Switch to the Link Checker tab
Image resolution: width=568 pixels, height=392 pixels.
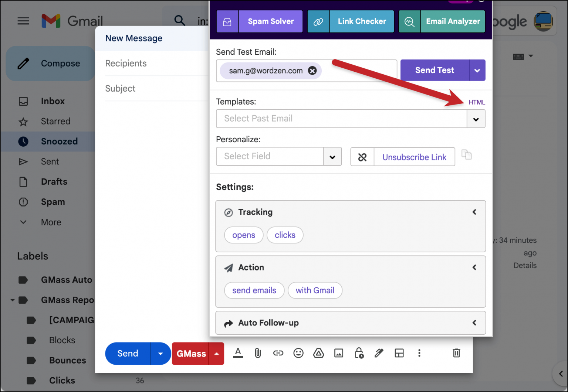click(x=362, y=21)
